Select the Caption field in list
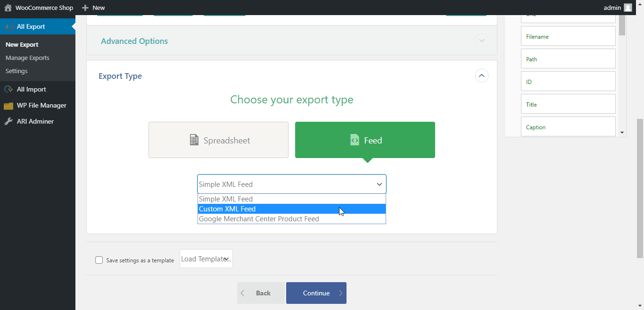The image size is (644, 310). (568, 126)
